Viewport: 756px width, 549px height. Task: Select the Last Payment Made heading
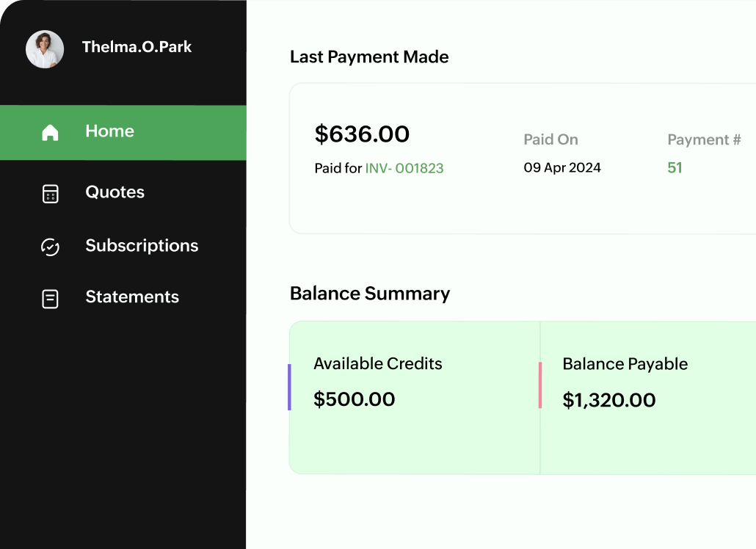(369, 57)
